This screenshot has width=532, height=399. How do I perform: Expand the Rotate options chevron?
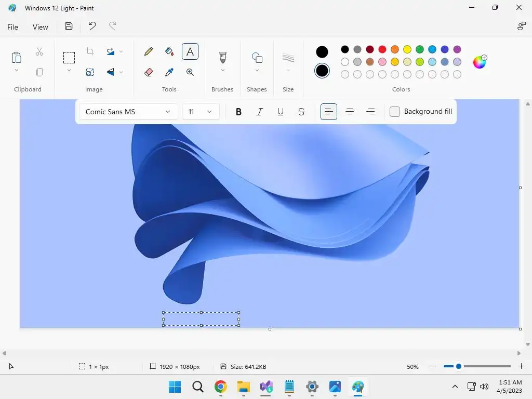pos(121,51)
